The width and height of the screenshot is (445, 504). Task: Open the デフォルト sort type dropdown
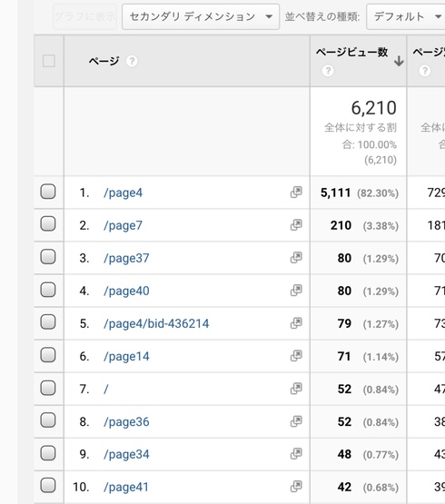(406, 16)
